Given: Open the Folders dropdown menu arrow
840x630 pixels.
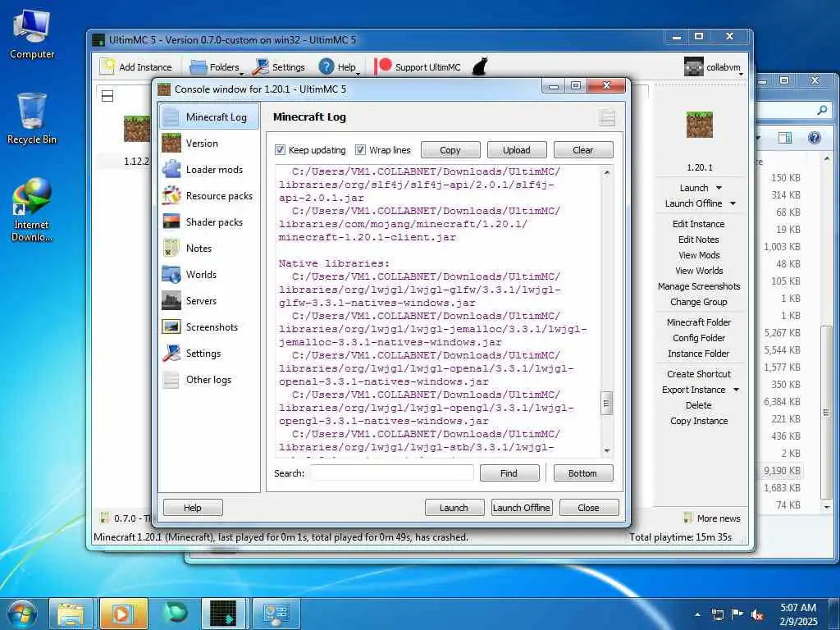Looking at the screenshot, I should (242, 73).
